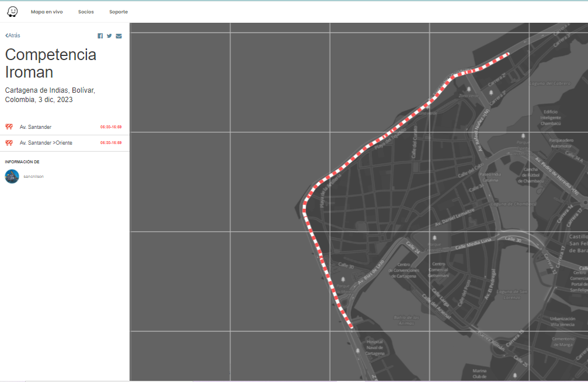Click the Hospital Naval de Cartagena label

(x=375, y=348)
